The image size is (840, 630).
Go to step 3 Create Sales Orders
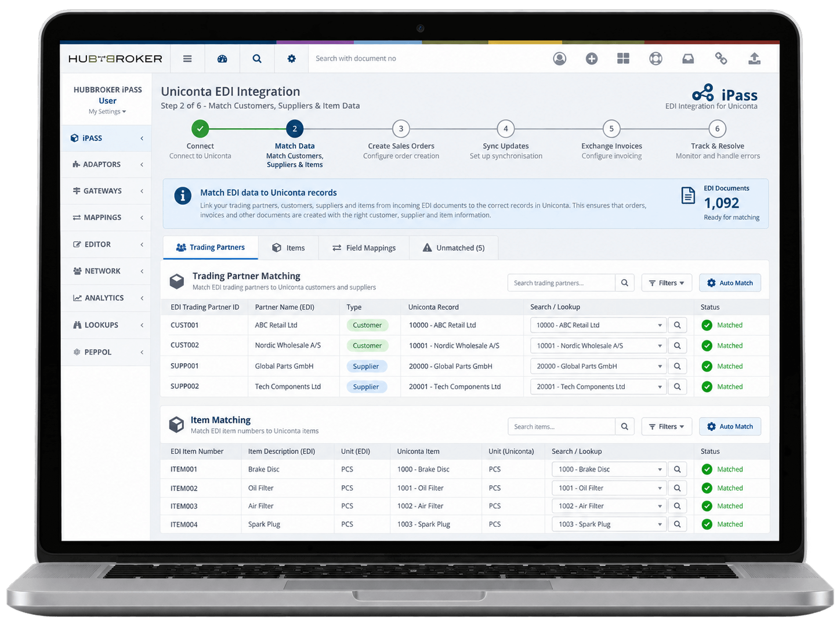point(401,129)
